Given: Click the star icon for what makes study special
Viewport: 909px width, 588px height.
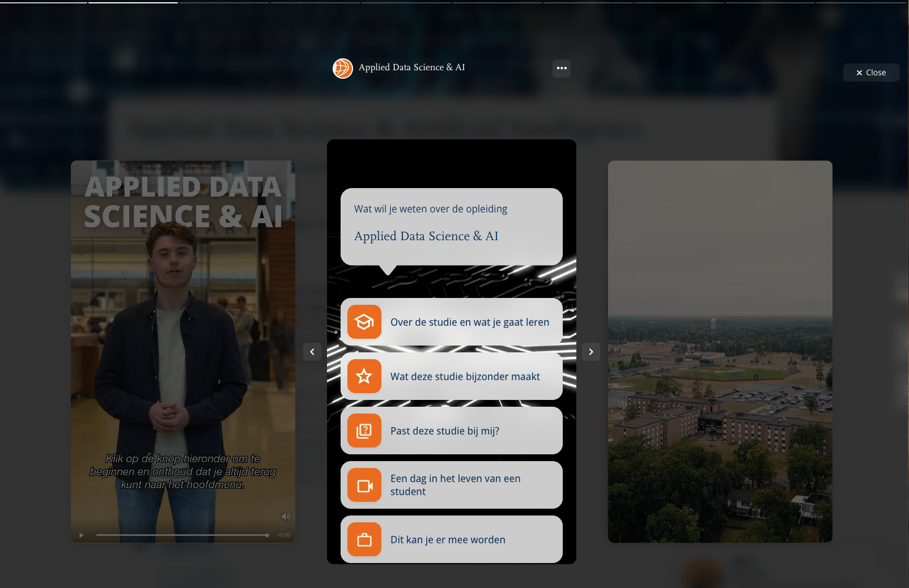Looking at the screenshot, I should (364, 376).
